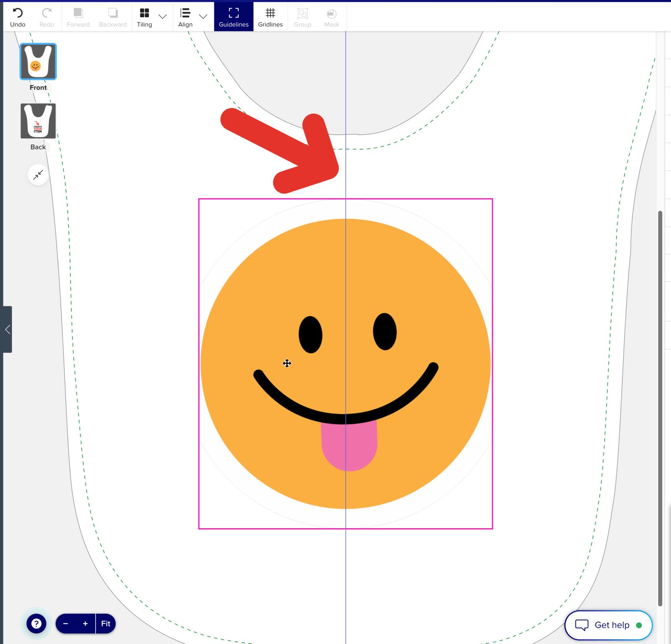Toggle Guidelines off
This screenshot has width=671, height=644.
[234, 17]
